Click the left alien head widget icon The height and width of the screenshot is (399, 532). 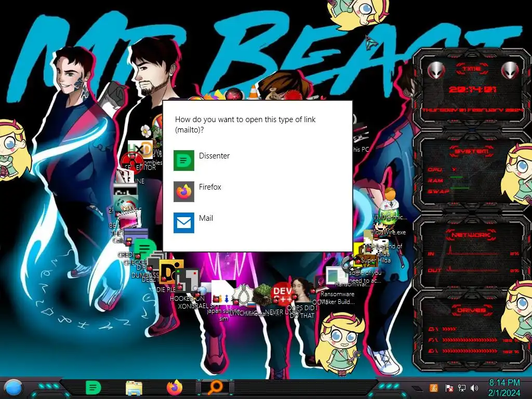coord(436,71)
